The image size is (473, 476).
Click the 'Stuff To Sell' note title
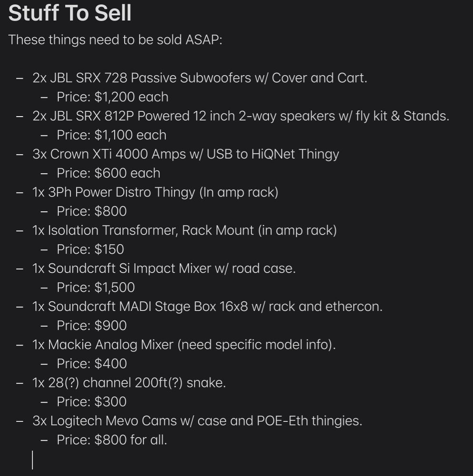coord(70,13)
